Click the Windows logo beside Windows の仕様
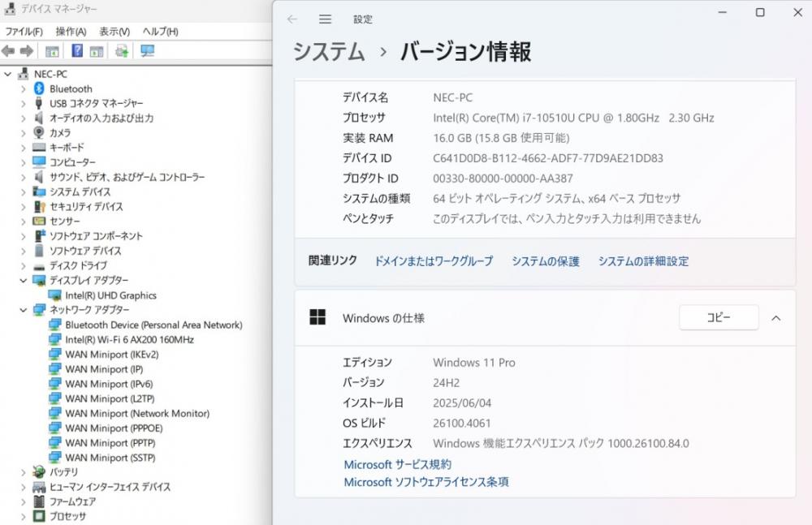The image size is (812, 525). pos(317,316)
